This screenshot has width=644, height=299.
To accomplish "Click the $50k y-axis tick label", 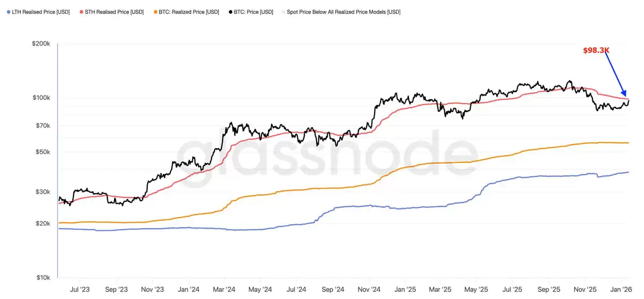I will pyautogui.click(x=43, y=152).
